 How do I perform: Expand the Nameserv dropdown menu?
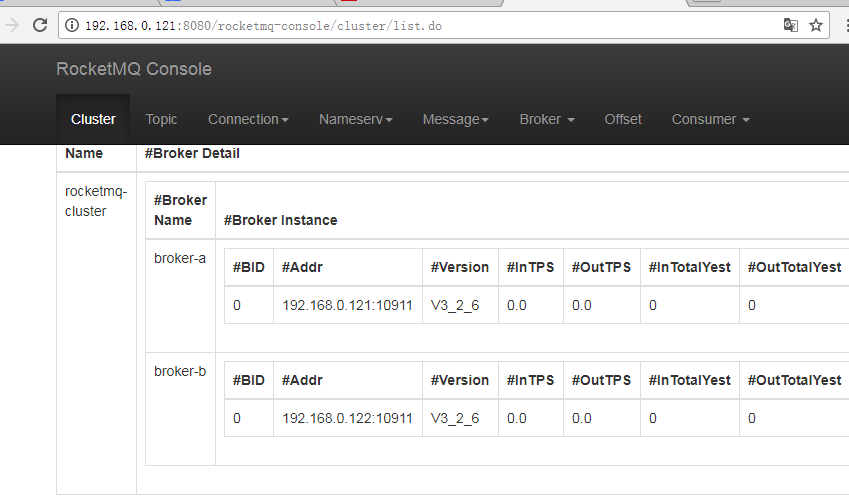click(x=355, y=119)
